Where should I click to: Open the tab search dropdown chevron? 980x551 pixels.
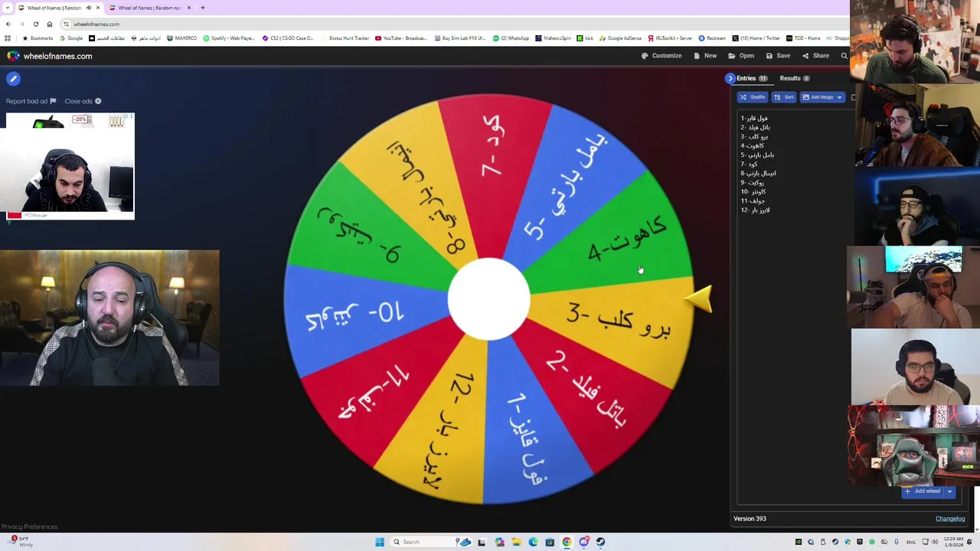tap(8, 8)
